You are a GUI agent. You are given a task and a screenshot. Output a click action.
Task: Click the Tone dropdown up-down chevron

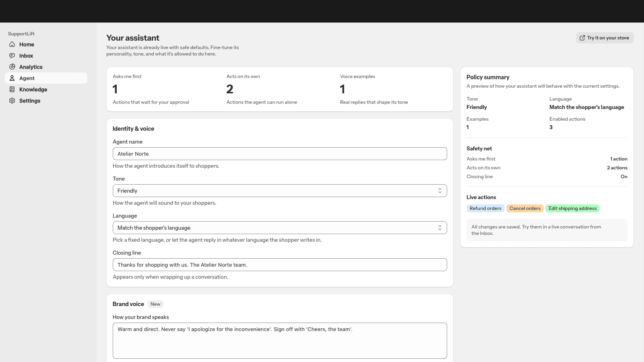pos(440,191)
